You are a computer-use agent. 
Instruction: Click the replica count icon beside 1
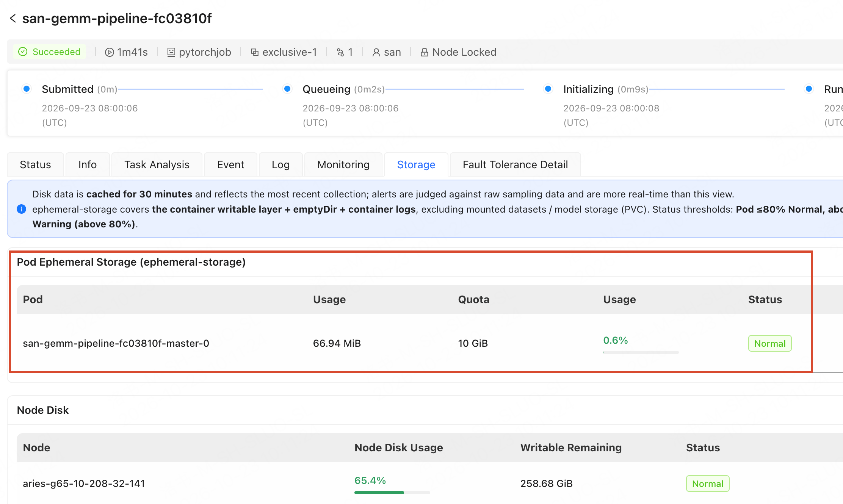point(340,52)
